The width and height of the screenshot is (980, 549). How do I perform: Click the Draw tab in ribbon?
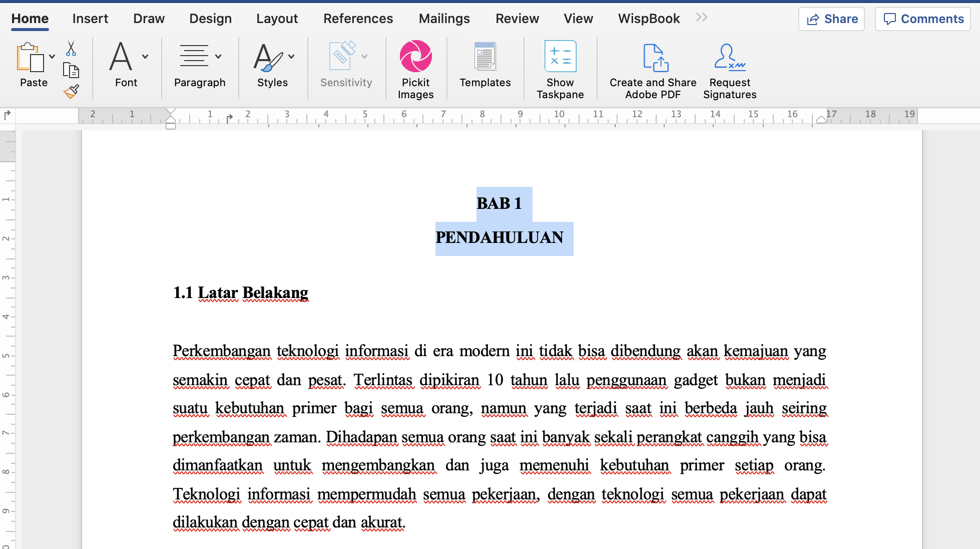point(149,18)
